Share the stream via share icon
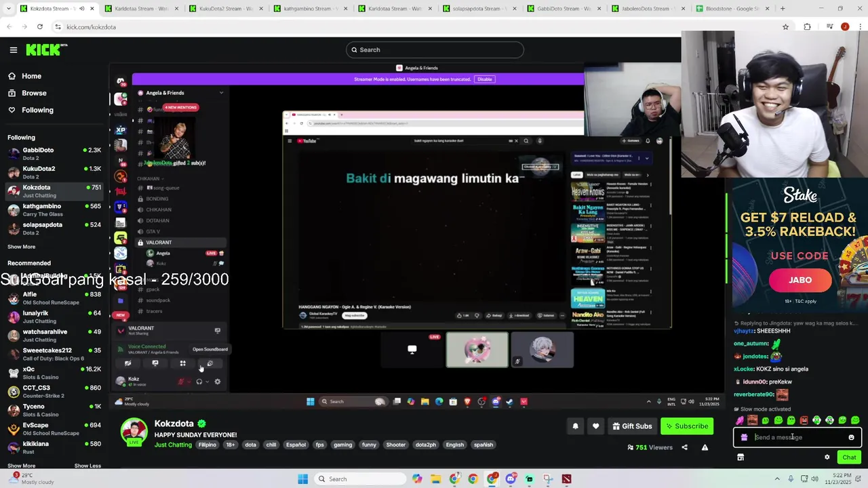 [x=684, y=447]
